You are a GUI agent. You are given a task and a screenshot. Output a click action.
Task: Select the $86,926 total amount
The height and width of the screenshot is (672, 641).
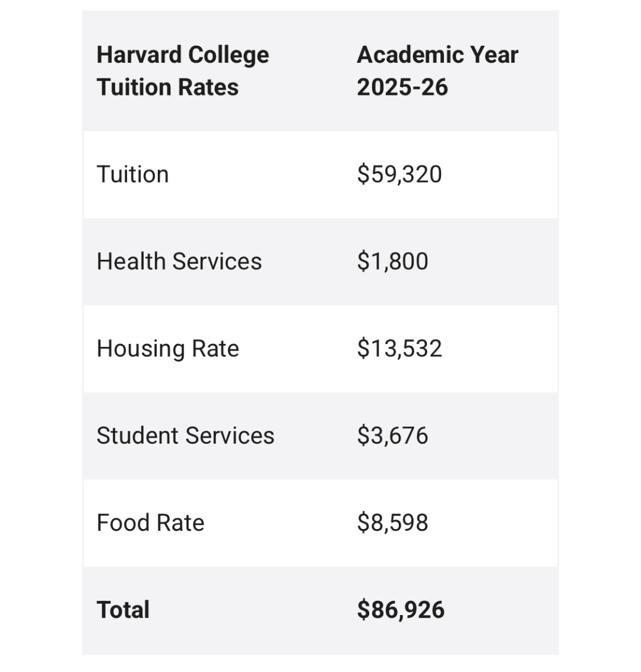401,610
